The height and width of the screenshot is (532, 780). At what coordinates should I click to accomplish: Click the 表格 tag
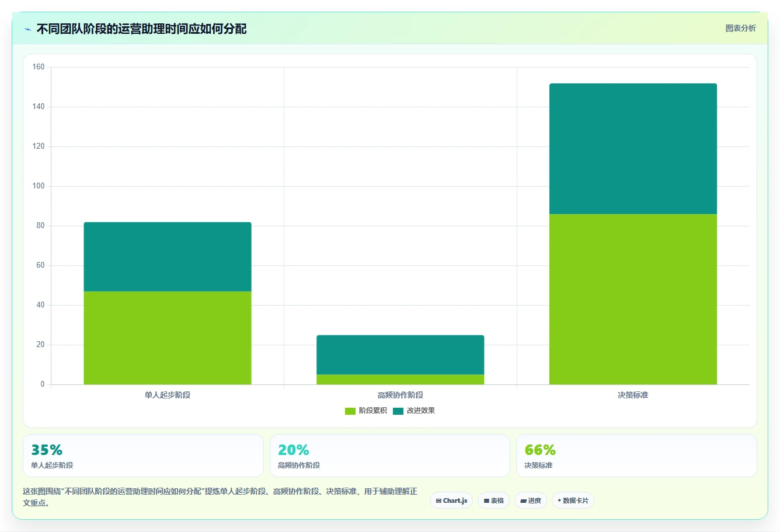(493, 501)
